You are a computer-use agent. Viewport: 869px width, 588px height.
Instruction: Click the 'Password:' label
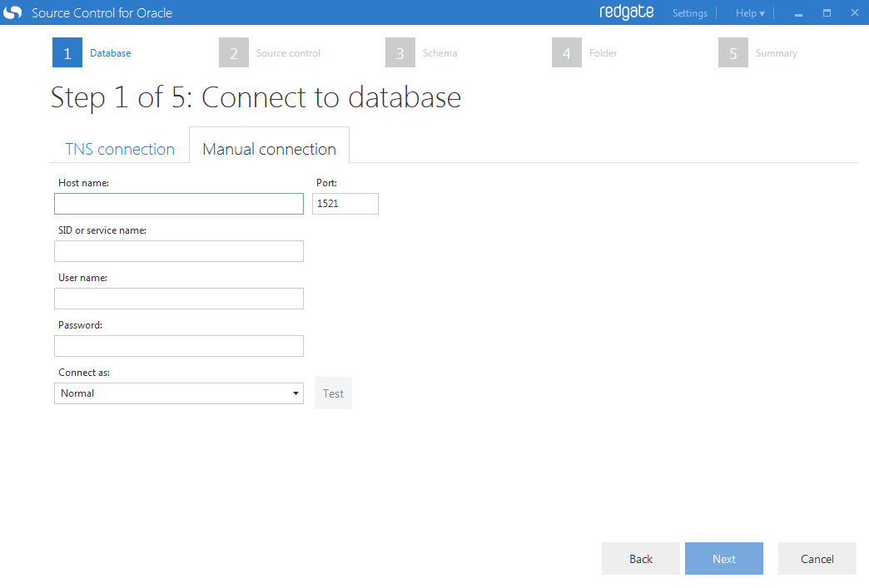coord(81,325)
